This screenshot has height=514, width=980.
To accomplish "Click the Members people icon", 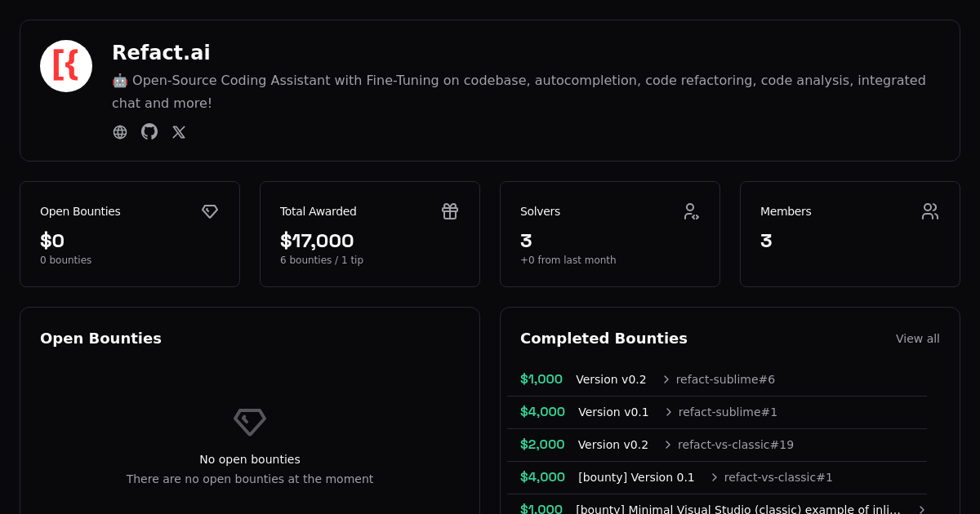I will [x=930, y=211].
